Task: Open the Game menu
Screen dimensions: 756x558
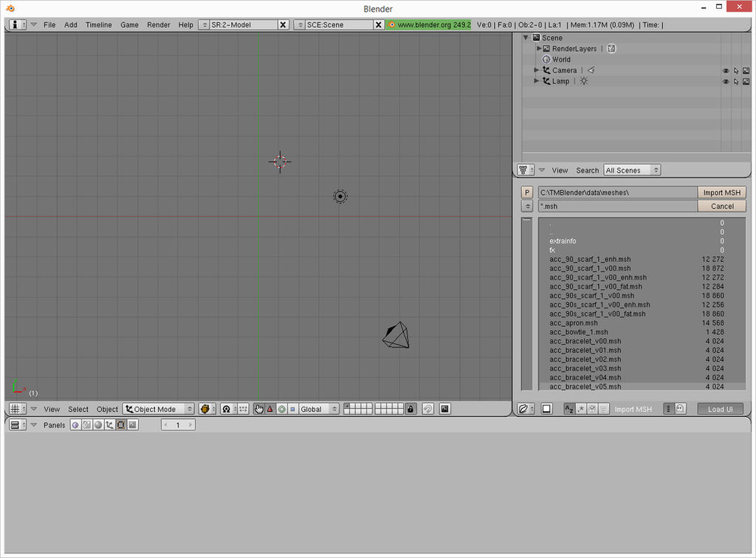Action: pyautogui.click(x=129, y=24)
